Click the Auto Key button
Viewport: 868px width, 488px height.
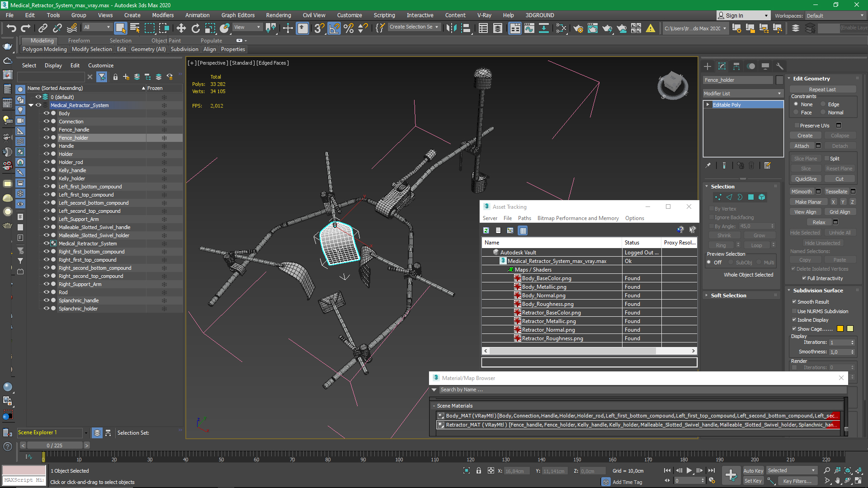[753, 471]
